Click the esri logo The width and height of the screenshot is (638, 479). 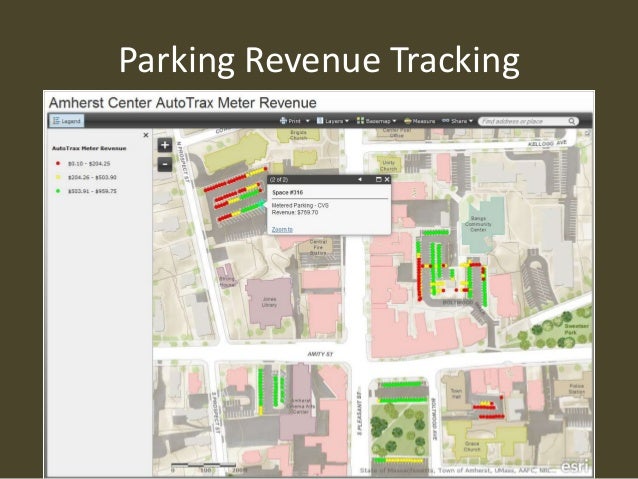point(575,466)
